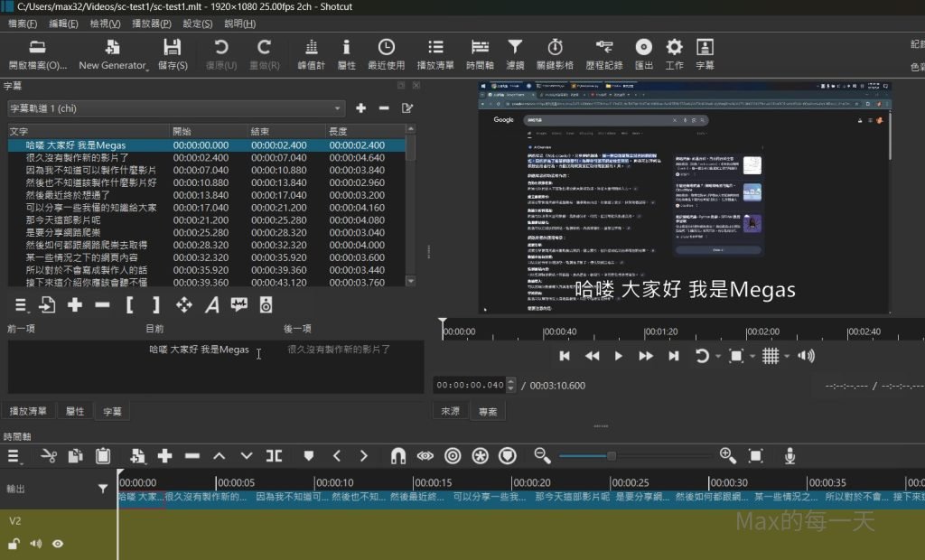Viewport: 925px width, 560px height.
Task: Click the razor split-at-playhead icon in timeline toolbar
Action: click(x=274, y=456)
